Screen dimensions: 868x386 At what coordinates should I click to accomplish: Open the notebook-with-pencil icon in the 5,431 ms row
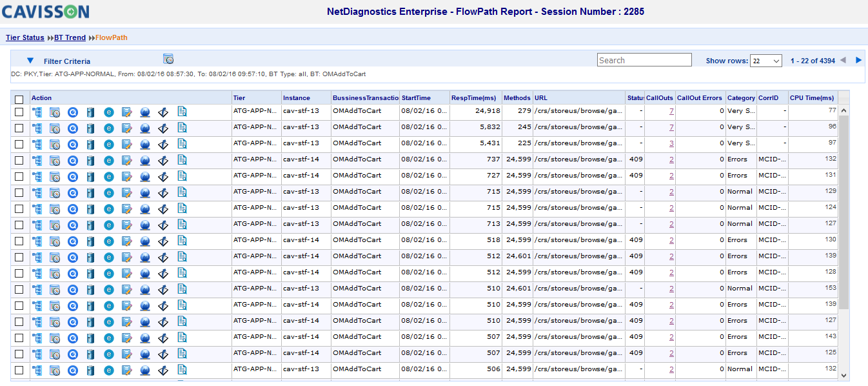(127, 144)
